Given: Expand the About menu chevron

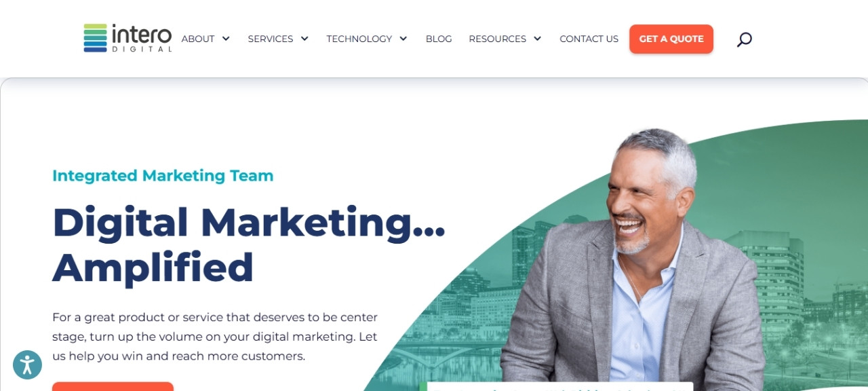Looking at the screenshot, I should [x=226, y=39].
